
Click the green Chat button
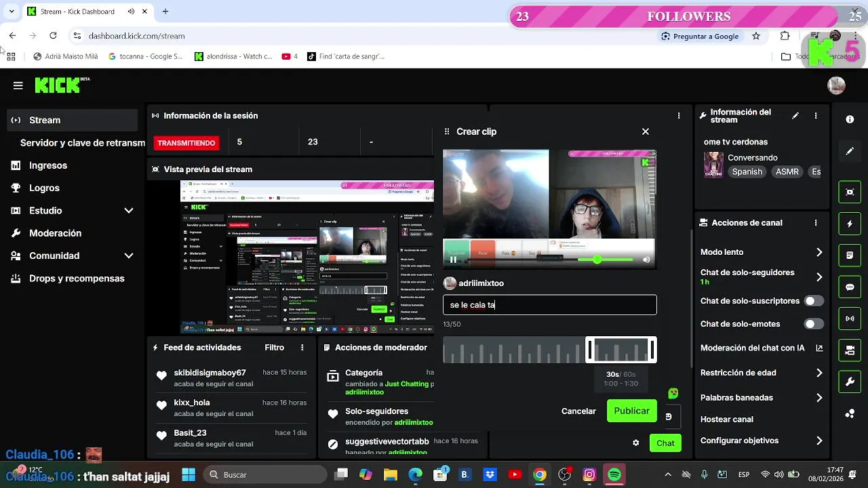[x=665, y=443]
